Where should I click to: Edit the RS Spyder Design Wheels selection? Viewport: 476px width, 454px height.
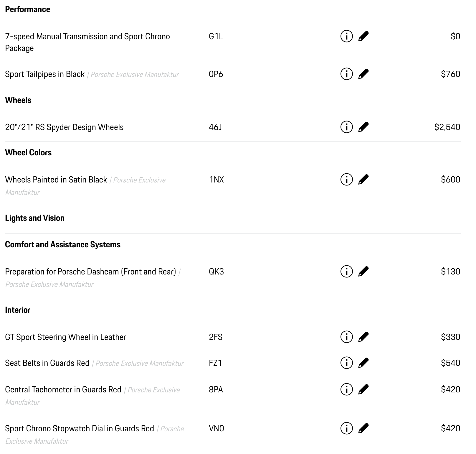pyautogui.click(x=363, y=127)
